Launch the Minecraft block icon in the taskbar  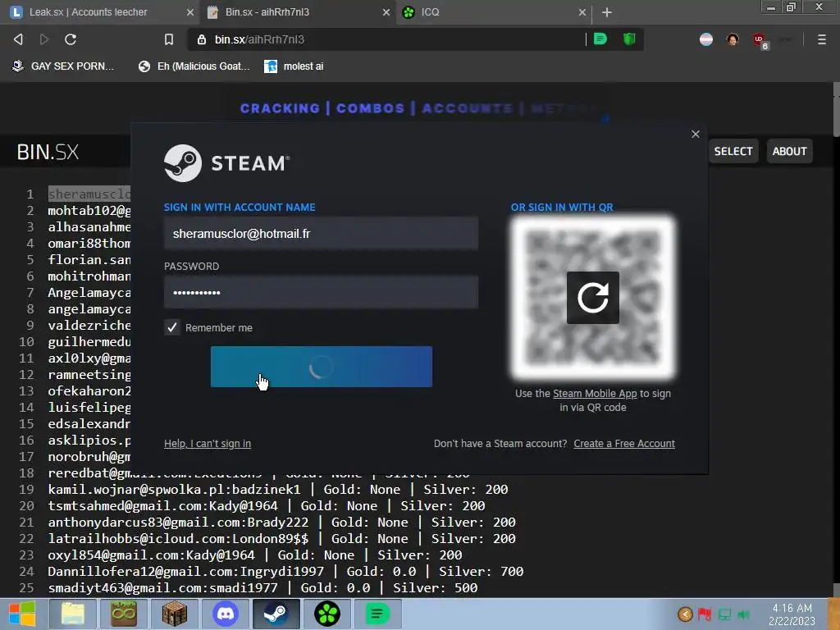(175, 614)
